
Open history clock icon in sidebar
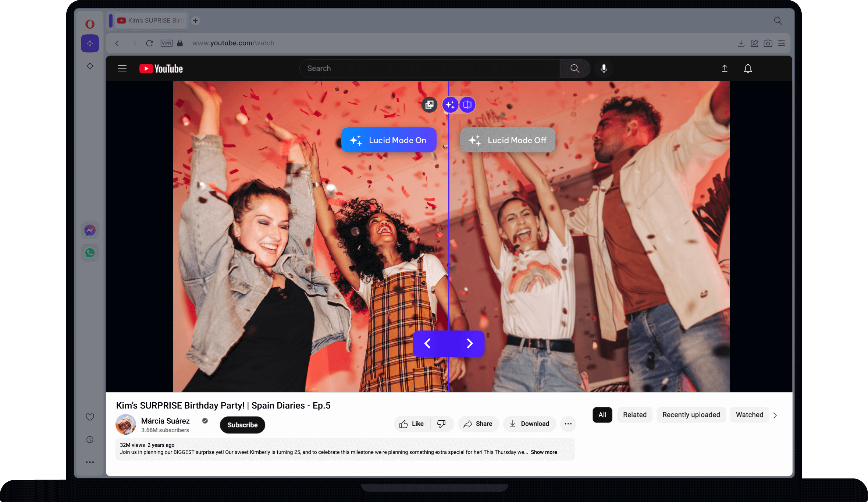90,439
